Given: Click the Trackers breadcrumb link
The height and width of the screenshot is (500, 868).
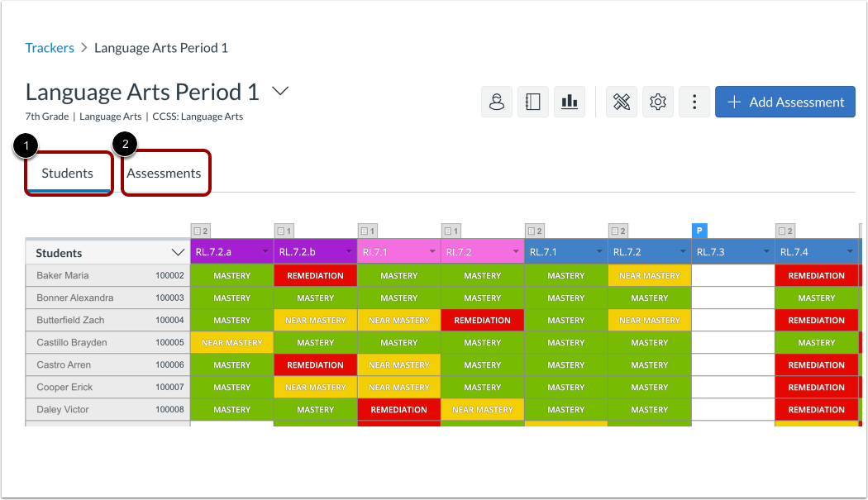Looking at the screenshot, I should pyautogui.click(x=50, y=47).
